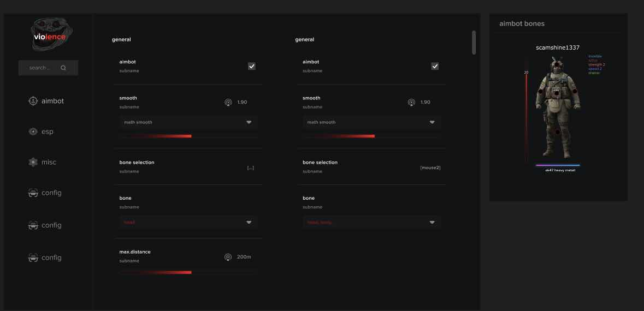Click the left smooth 1.90 value
Screen dimensions: 644x311
(242, 101)
